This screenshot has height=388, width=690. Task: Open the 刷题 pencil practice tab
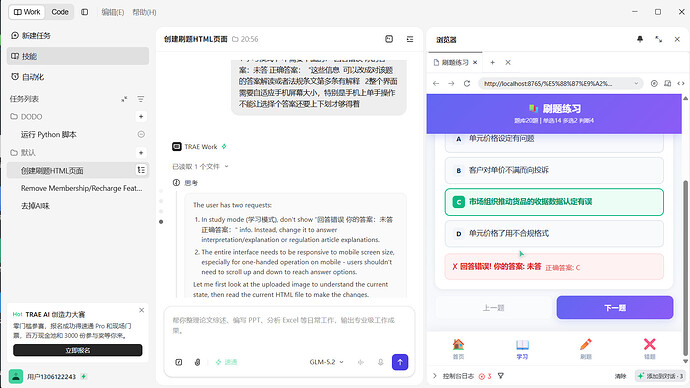click(x=586, y=348)
